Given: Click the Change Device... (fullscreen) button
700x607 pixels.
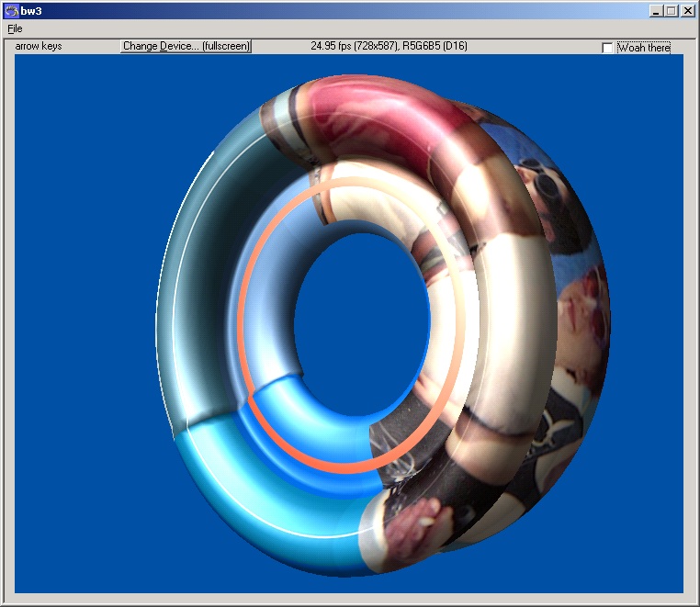Looking at the screenshot, I should [x=186, y=46].
